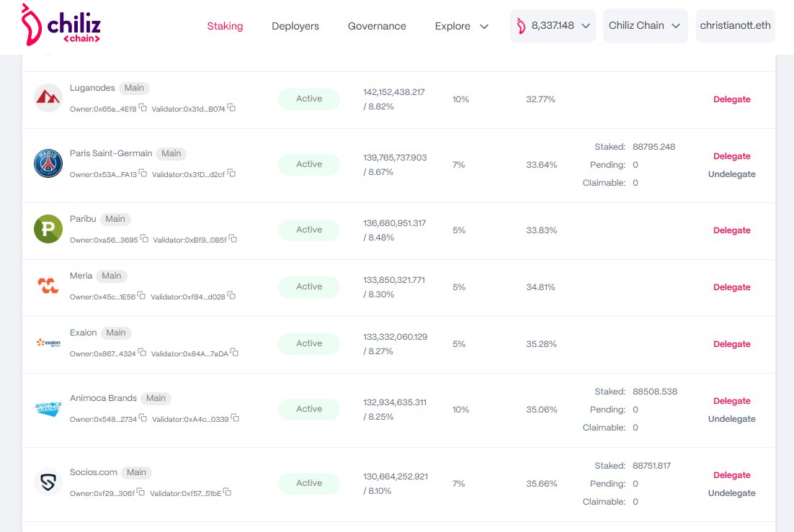Select total stake 136,680,951.317 value
Viewport: 794px width, 532px height.
click(x=394, y=223)
